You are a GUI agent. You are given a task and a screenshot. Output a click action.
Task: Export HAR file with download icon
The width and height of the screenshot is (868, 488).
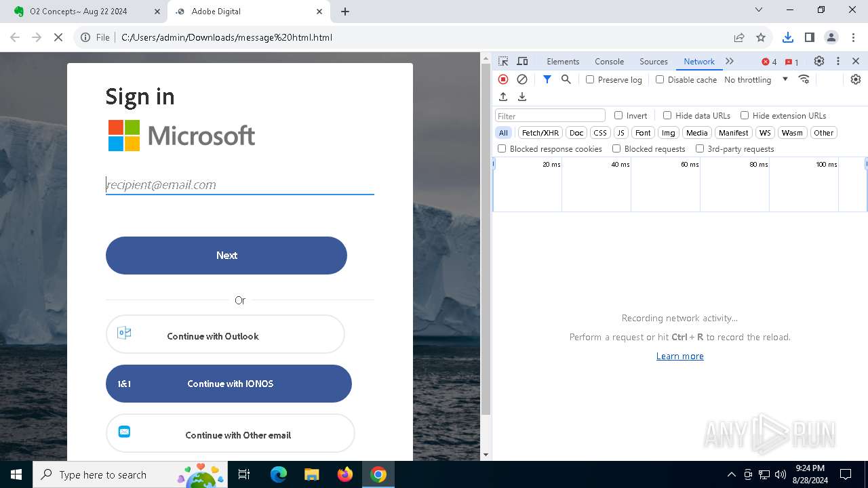point(522,97)
